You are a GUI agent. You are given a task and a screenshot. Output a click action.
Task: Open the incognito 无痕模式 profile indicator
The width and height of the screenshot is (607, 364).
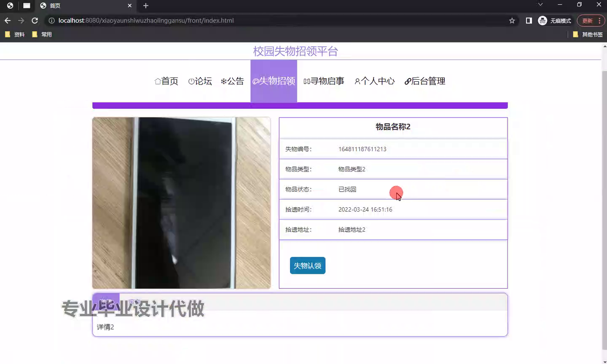[555, 21]
